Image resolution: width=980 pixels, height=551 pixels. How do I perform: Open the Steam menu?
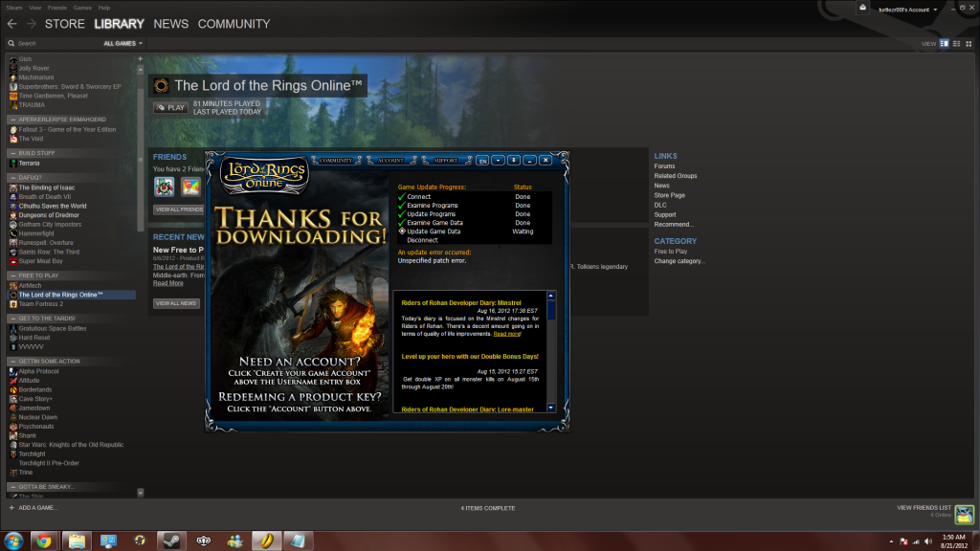[13, 8]
